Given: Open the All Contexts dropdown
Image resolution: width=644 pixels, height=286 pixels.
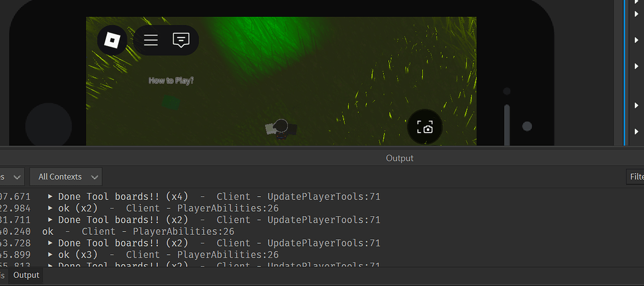Looking at the screenshot, I should (66, 176).
